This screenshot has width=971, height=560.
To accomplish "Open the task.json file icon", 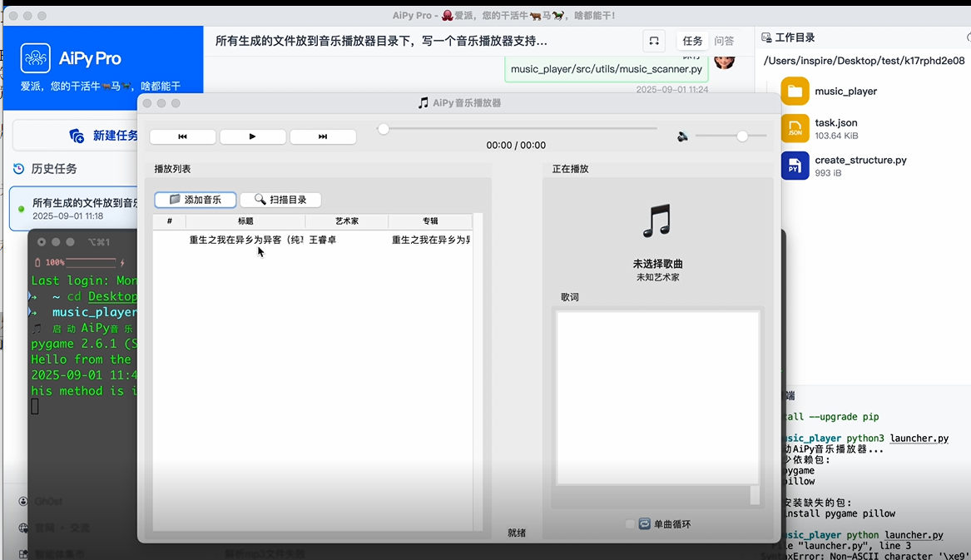I will [795, 129].
